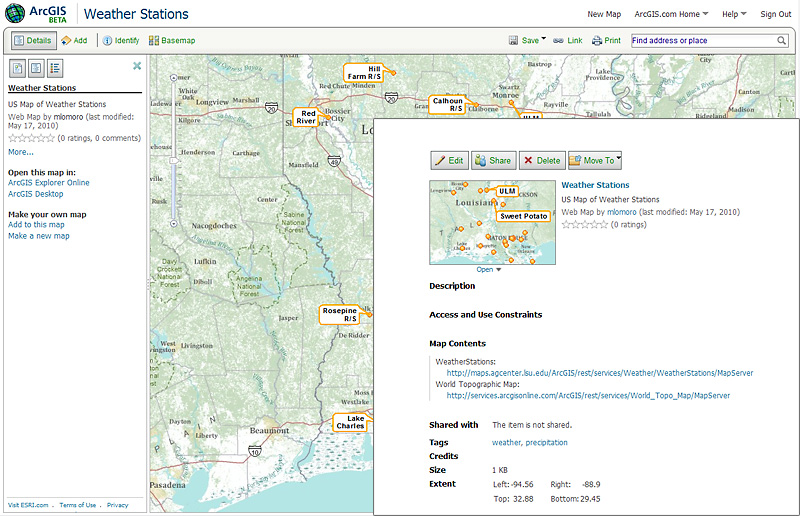800x516 pixels.
Task: Click the Weather Stations map thumbnail
Action: [x=492, y=222]
